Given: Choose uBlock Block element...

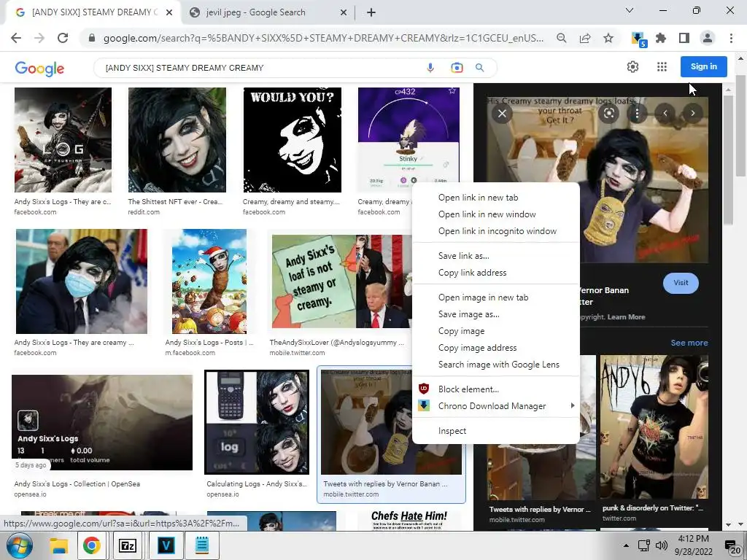Looking at the screenshot, I should [496, 389].
